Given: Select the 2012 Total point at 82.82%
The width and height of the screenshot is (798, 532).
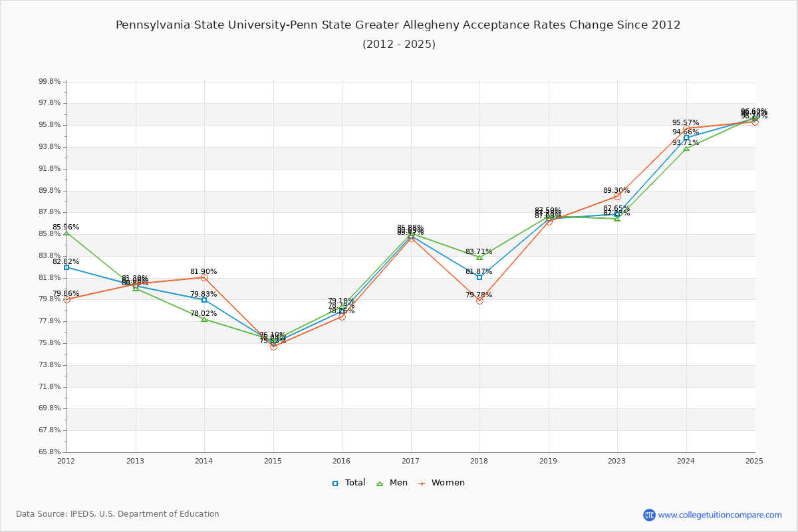Looking at the screenshot, I should [66, 267].
